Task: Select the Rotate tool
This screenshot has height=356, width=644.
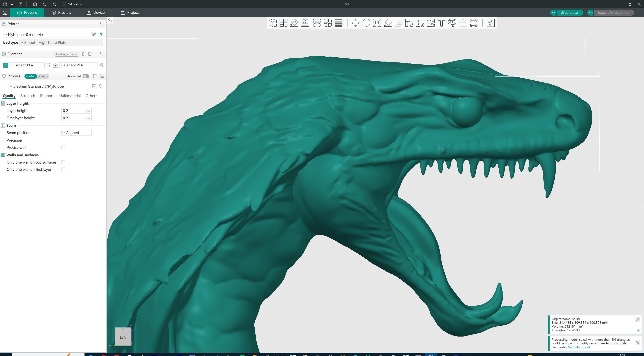Action: tap(366, 23)
